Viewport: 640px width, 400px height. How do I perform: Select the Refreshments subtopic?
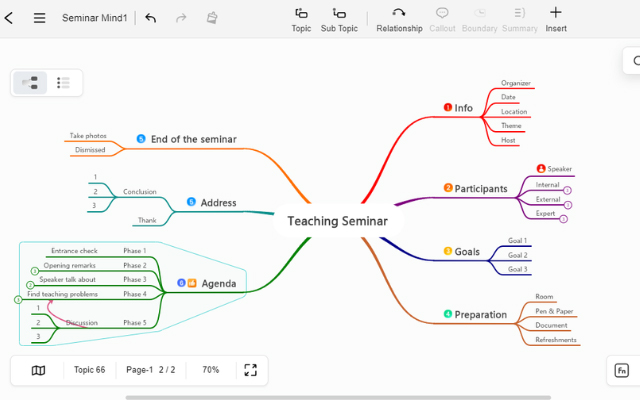[x=556, y=340]
